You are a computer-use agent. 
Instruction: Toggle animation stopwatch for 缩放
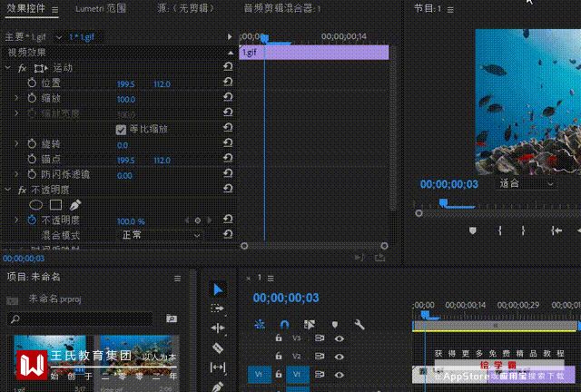tap(32, 98)
